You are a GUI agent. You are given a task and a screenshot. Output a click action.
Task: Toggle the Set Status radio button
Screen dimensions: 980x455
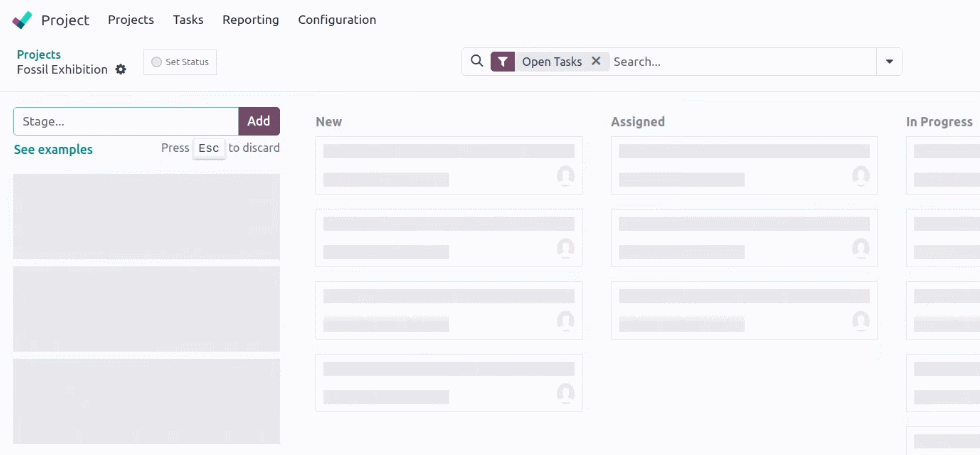tap(156, 62)
